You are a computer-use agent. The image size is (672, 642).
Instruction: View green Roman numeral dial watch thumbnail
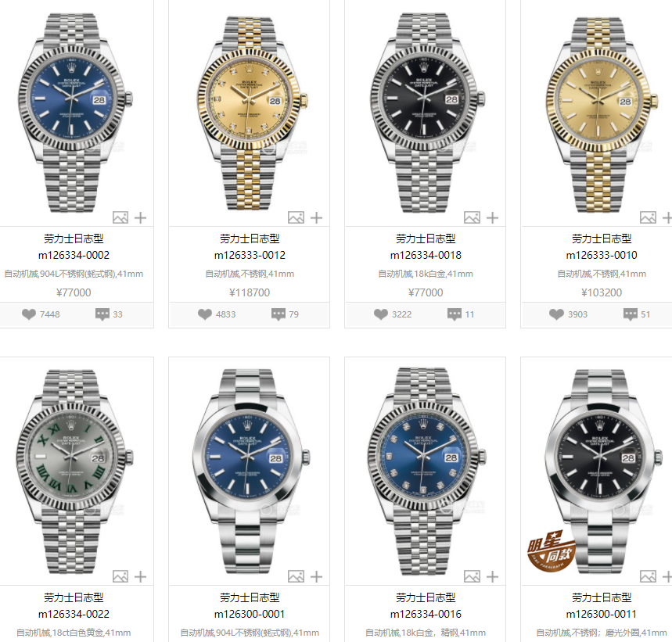(75, 471)
